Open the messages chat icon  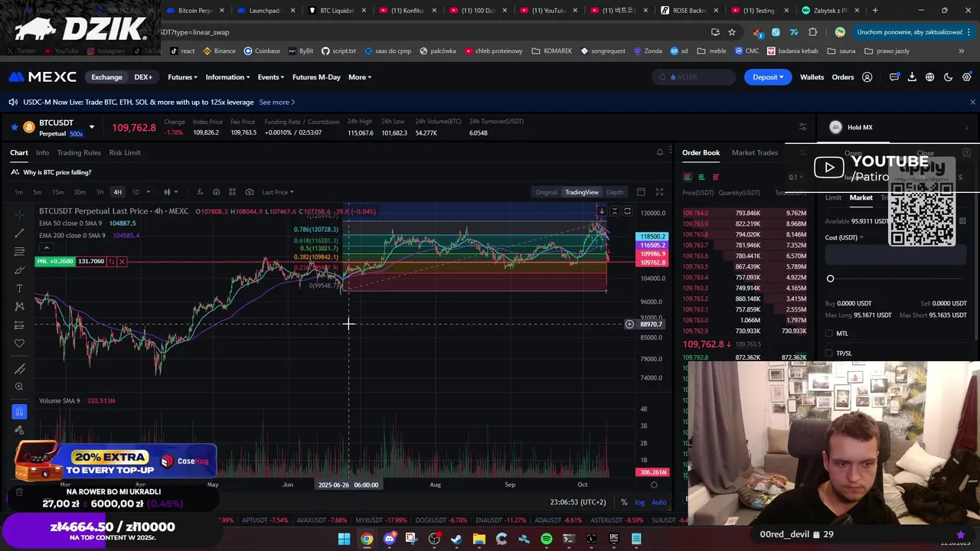coord(894,77)
